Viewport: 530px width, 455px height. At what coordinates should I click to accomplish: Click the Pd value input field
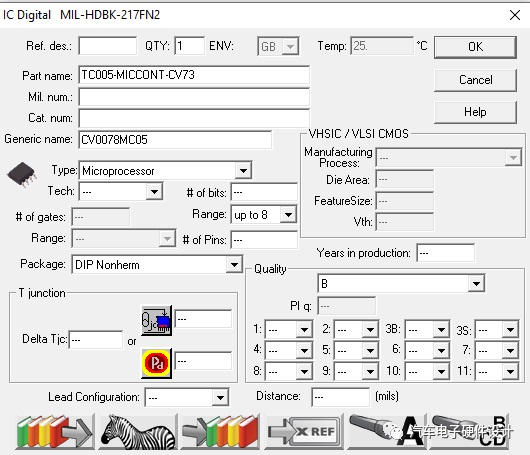pos(203,361)
